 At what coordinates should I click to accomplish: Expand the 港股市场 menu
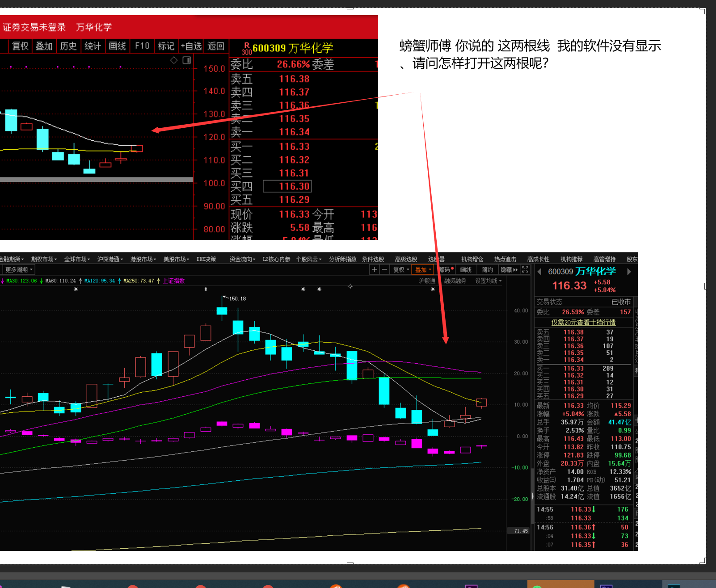pos(143,259)
